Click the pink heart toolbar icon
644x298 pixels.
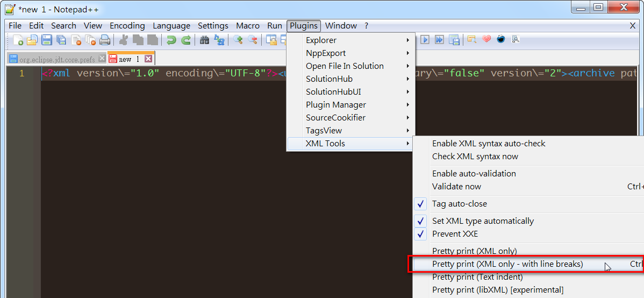point(486,39)
